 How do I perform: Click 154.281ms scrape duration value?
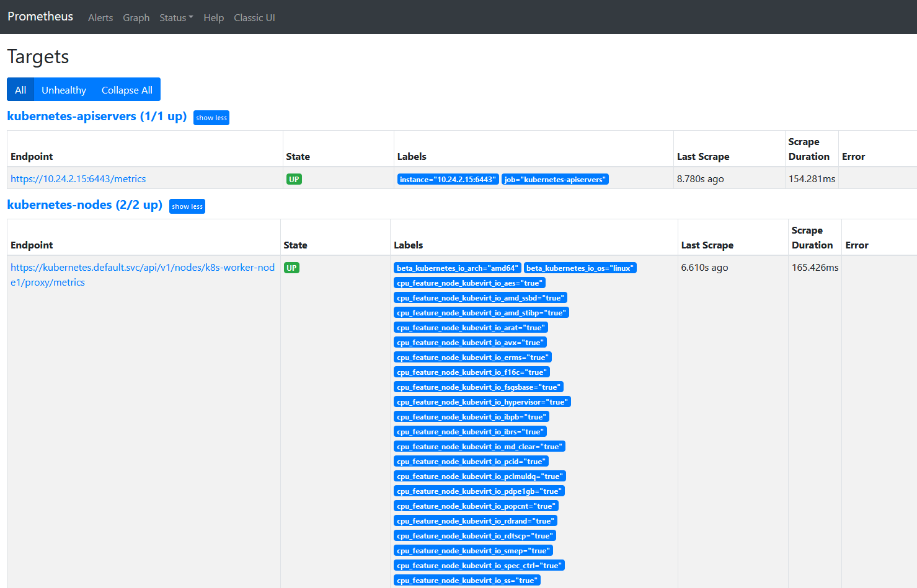pyautogui.click(x=812, y=178)
